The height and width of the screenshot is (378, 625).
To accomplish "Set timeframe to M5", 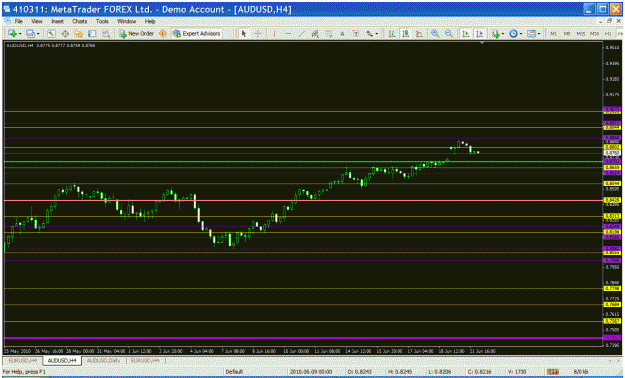I will [567, 34].
